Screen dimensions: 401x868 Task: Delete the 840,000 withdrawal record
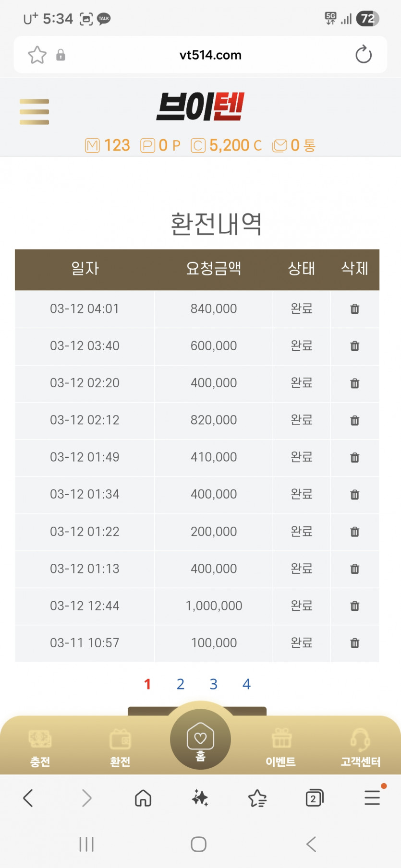coord(354,309)
